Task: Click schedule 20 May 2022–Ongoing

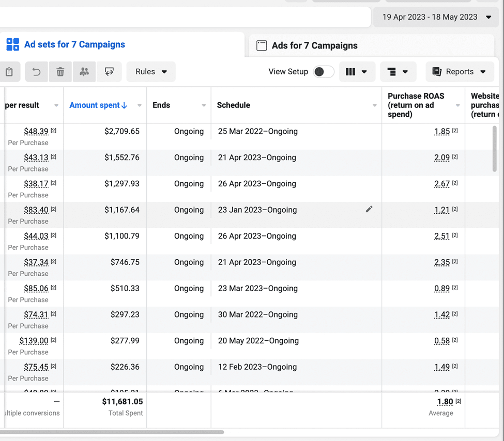Action: click(x=258, y=341)
